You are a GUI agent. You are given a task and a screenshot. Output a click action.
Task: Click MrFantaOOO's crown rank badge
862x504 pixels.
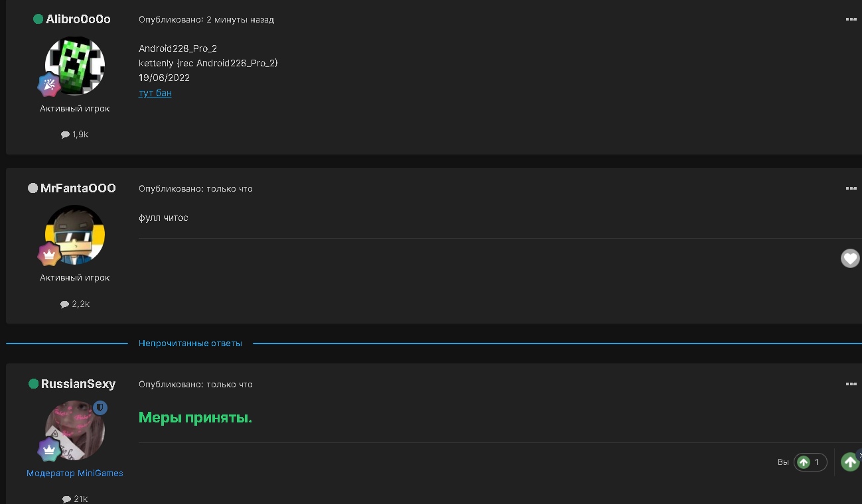coord(49,254)
